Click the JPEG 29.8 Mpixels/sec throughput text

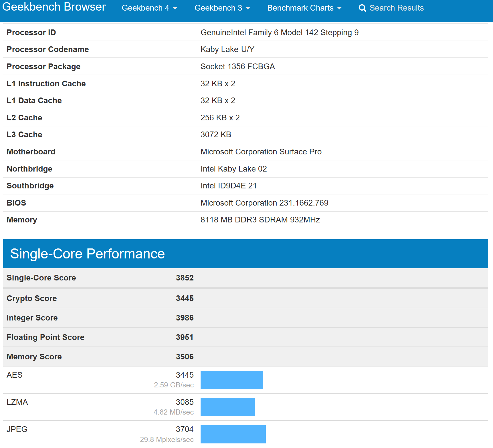[x=167, y=440]
